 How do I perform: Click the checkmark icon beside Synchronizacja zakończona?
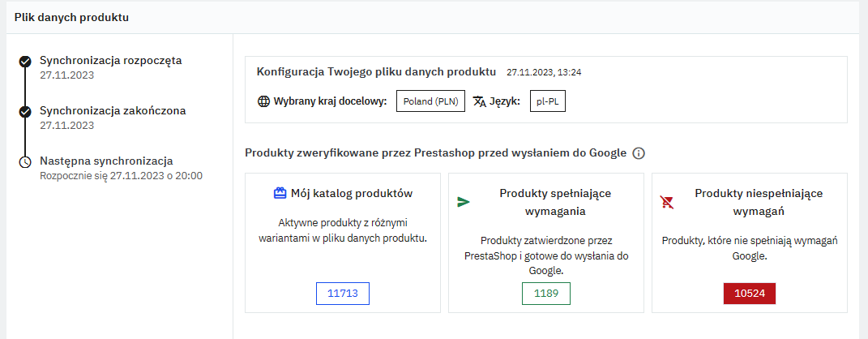click(x=25, y=111)
